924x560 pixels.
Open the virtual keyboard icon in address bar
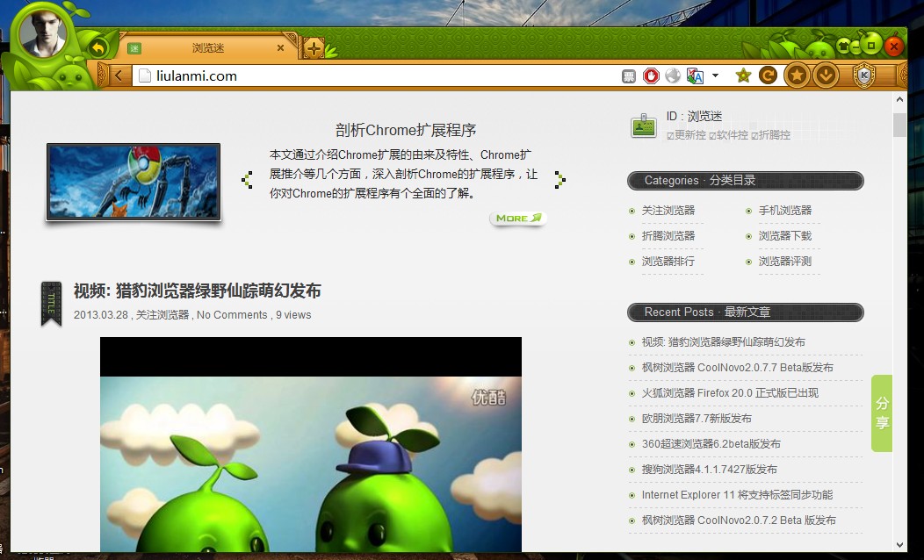pyautogui.click(x=629, y=76)
